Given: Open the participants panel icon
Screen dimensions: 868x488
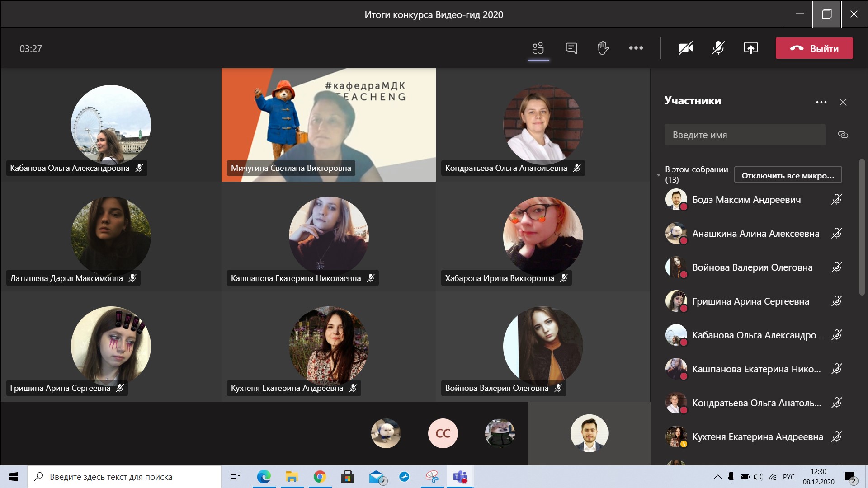Looking at the screenshot, I should tap(538, 48).
